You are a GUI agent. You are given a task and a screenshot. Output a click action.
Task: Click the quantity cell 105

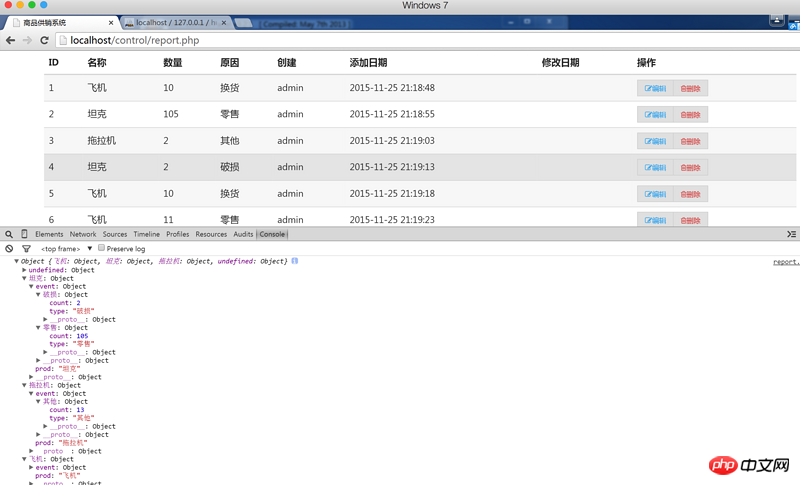tap(171, 114)
